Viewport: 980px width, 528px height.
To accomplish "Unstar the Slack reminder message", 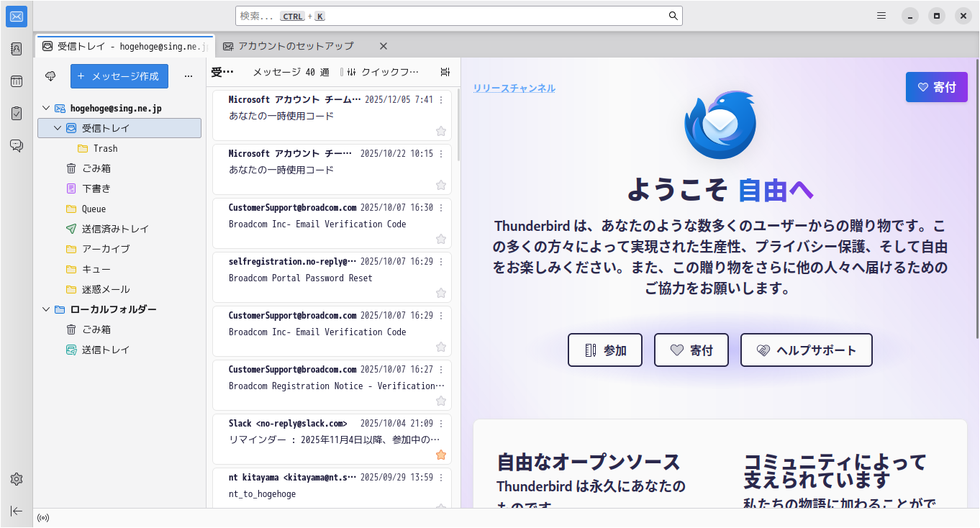I will tap(441, 455).
